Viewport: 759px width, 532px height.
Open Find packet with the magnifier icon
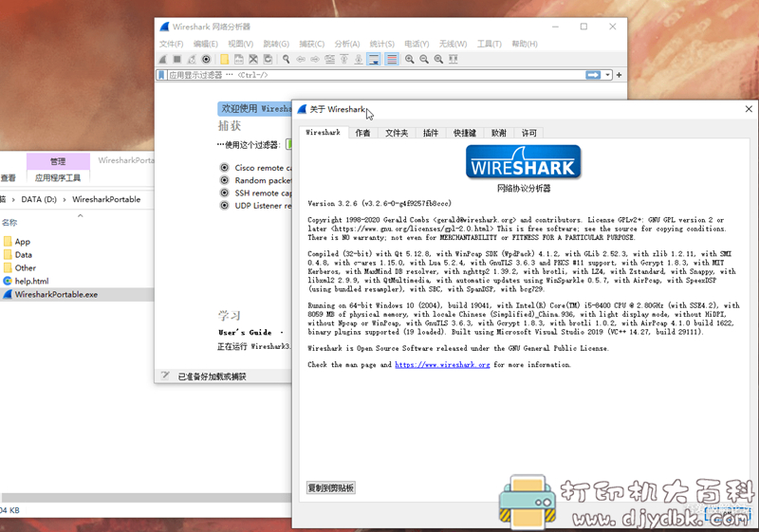coord(287,59)
